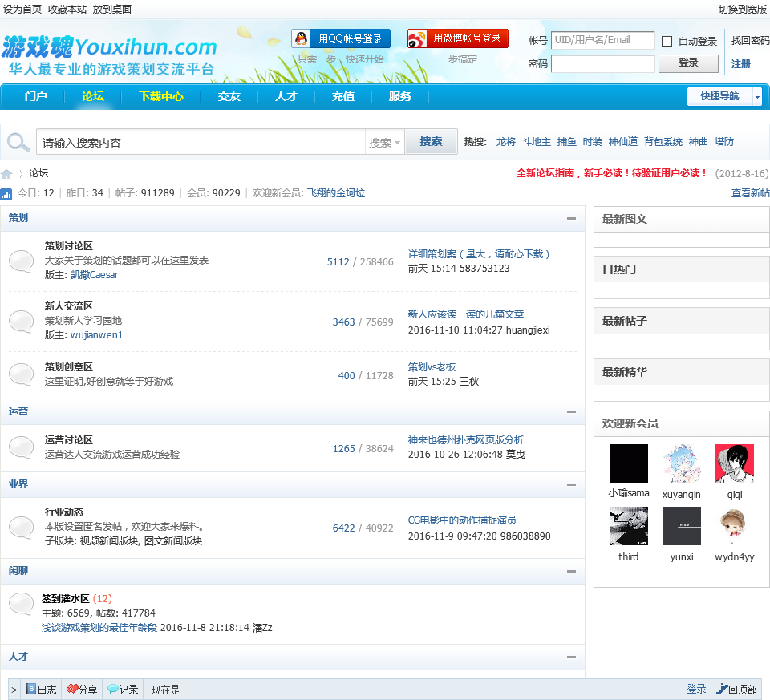Click 放到桌面 link

tap(112, 10)
